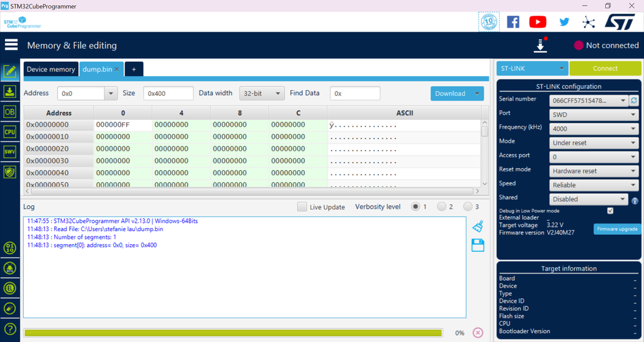Open the 0110 registers sidebar icon
Viewport: 644px width, 342px height.
coord(10,248)
